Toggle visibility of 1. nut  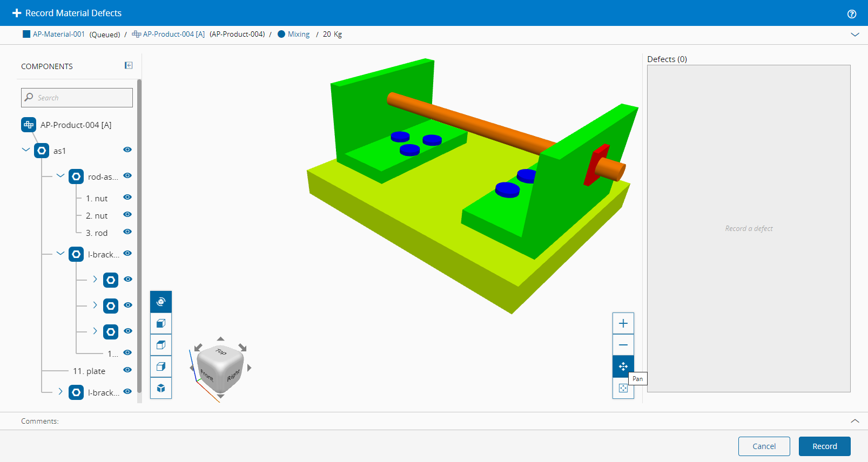(x=127, y=197)
